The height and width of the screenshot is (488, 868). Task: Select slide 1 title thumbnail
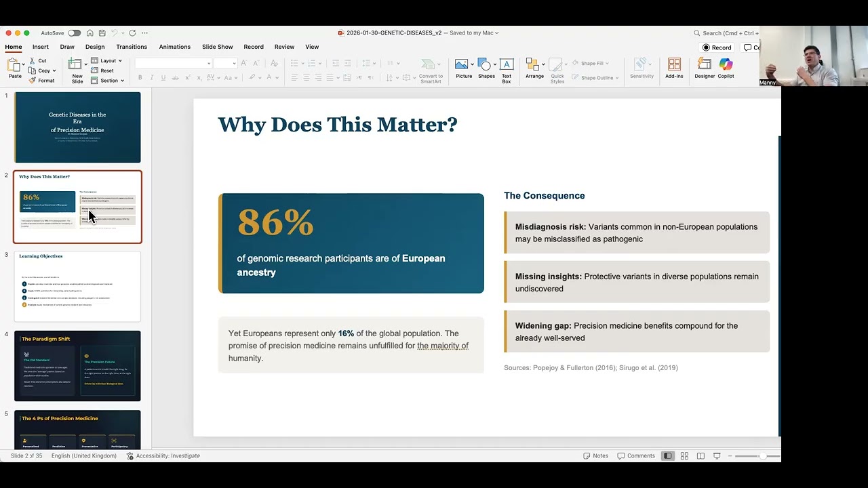pyautogui.click(x=77, y=127)
